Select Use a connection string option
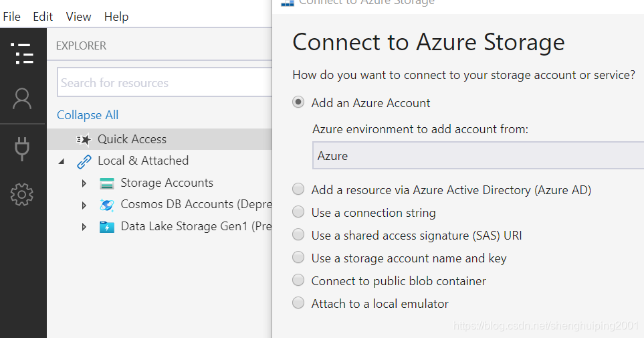644x338 pixels. tap(299, 212)
